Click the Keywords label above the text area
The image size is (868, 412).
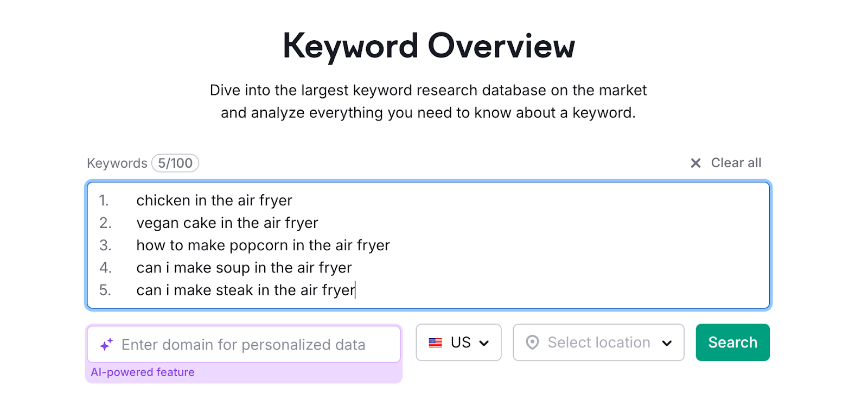[x=117, y=163]
